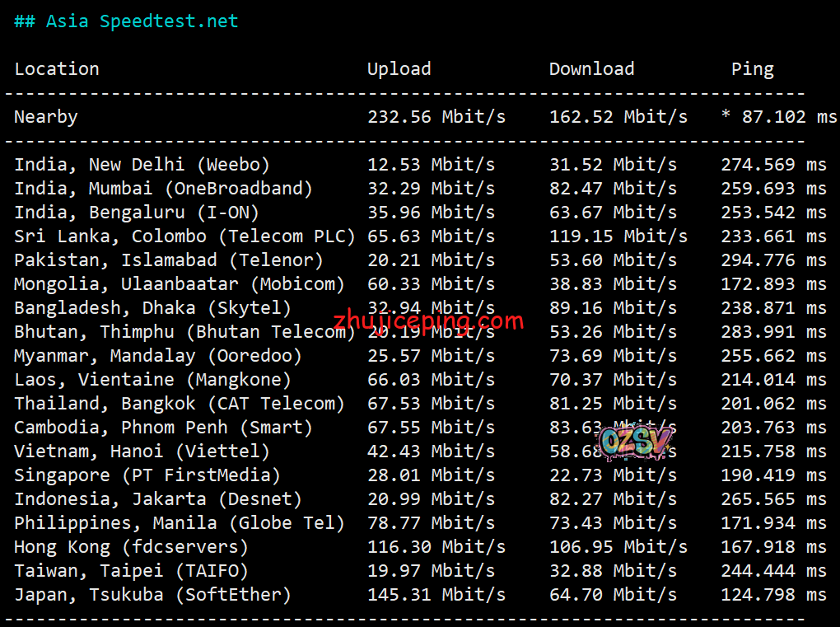Select the Japan, Tsukuba (SoftEther) row

(x=152, y=595)
